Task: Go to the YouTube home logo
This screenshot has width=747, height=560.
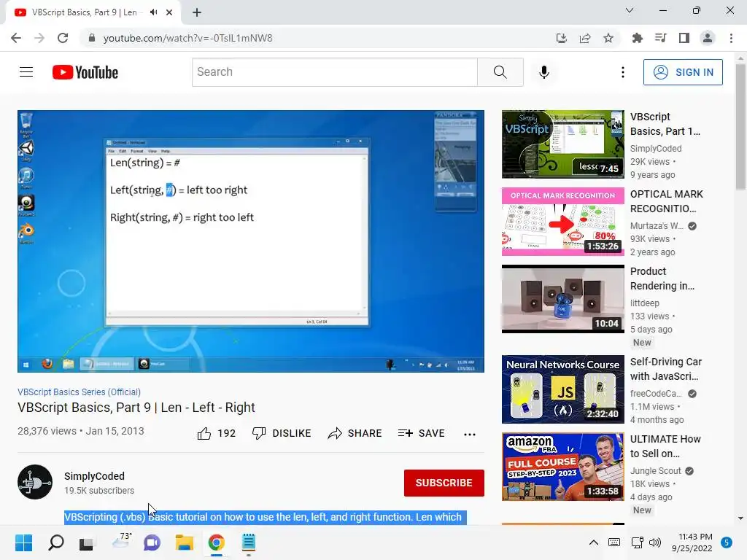Action: click(x=85, y=72)
